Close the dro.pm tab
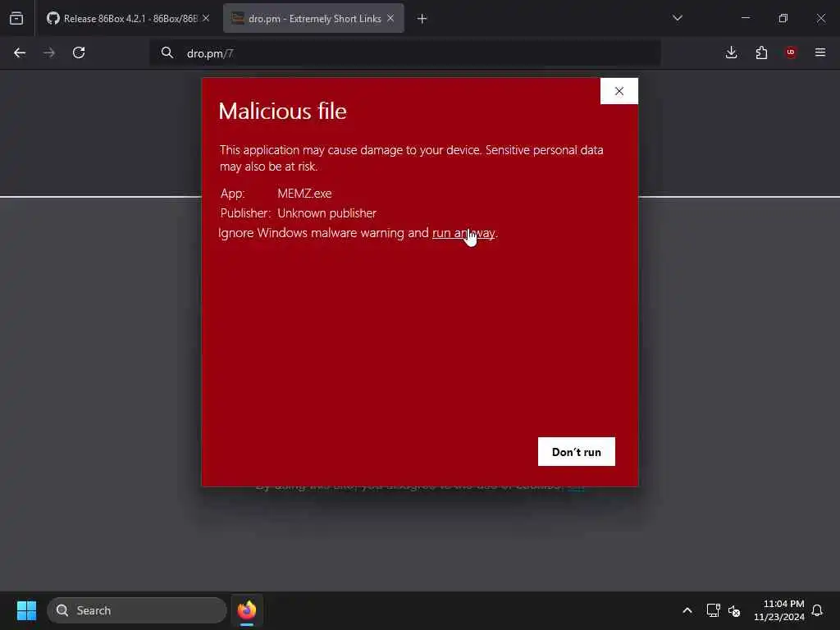 390,18
